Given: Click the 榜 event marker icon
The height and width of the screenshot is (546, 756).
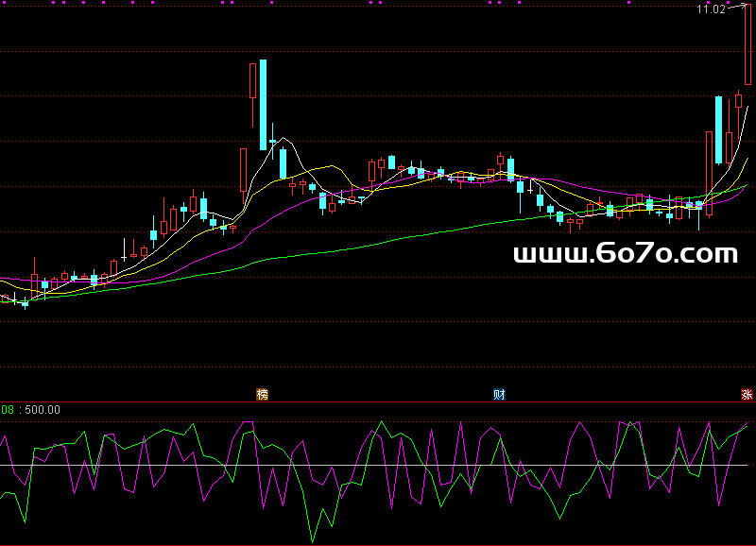Looking at the screenshot, I should coord(262,394).
